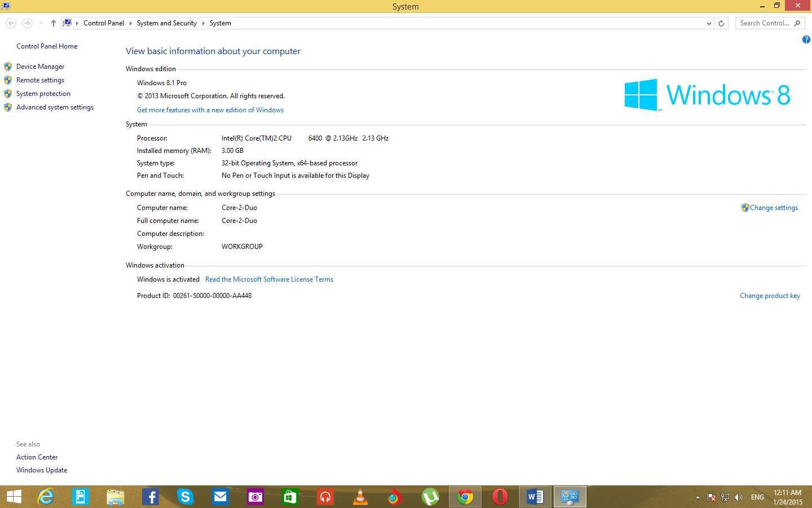Click System window title bar icon
812x508 pixels.
[x=5, y=6]
